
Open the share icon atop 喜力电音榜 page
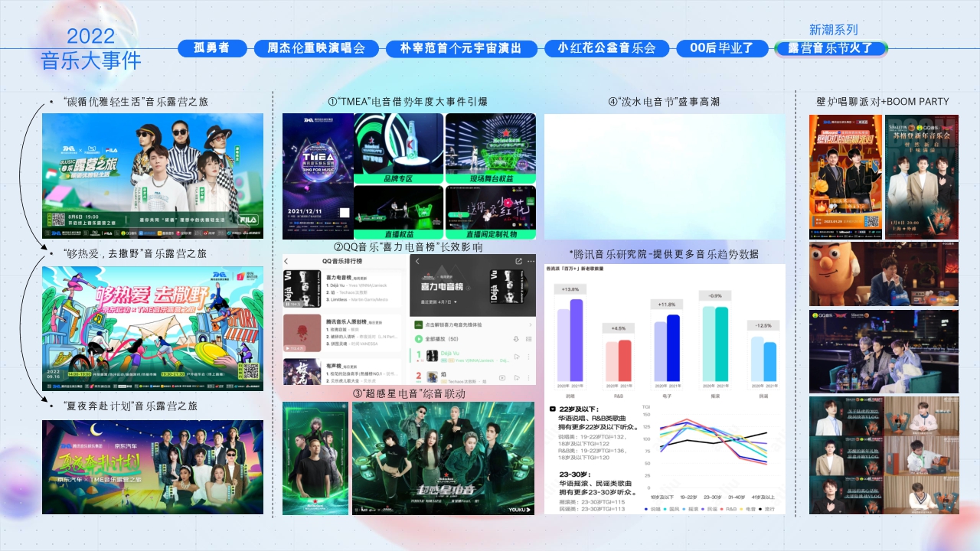519,261
